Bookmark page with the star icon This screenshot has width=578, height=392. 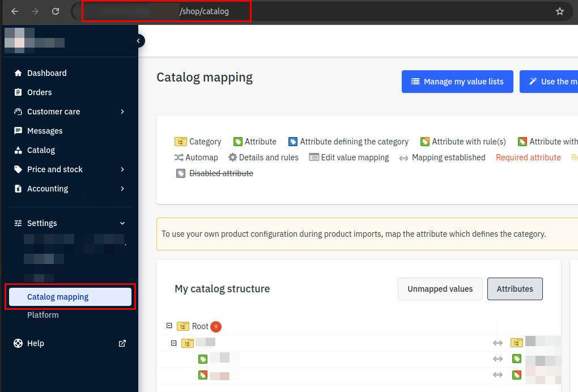coord(559,11)
